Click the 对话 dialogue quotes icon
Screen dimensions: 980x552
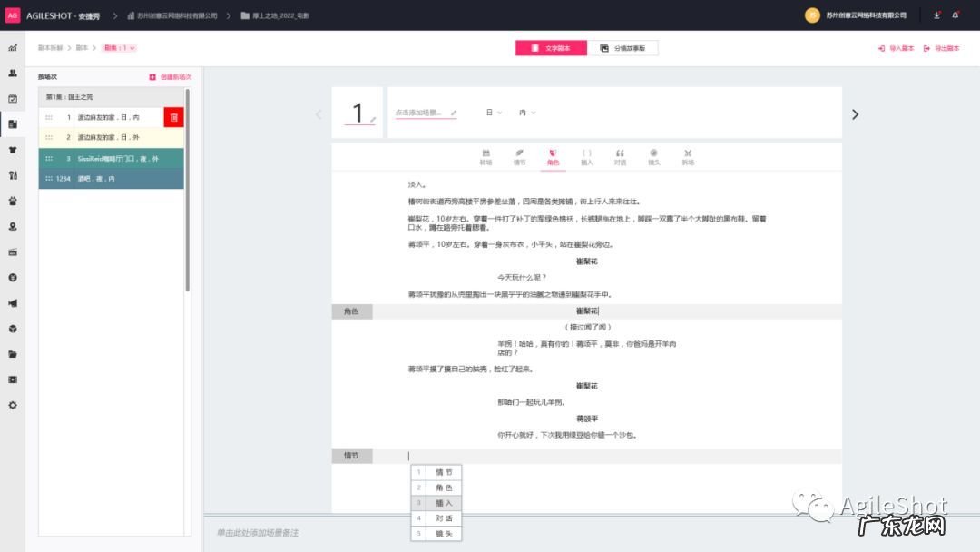619,154
